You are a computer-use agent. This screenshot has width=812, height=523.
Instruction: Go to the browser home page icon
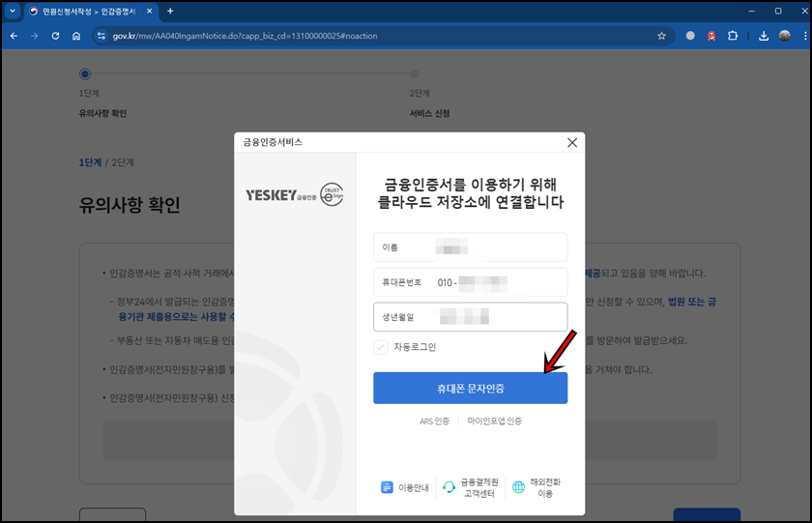point(76,36)
